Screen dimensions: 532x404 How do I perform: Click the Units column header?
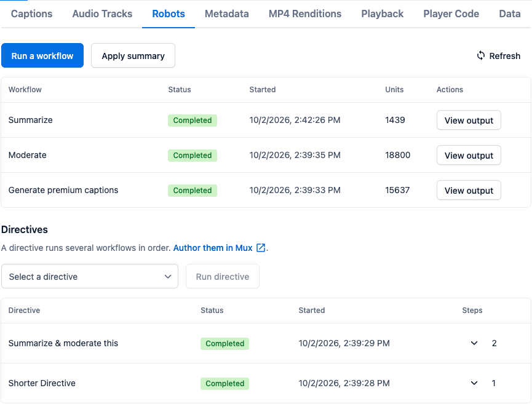(394, 90)
